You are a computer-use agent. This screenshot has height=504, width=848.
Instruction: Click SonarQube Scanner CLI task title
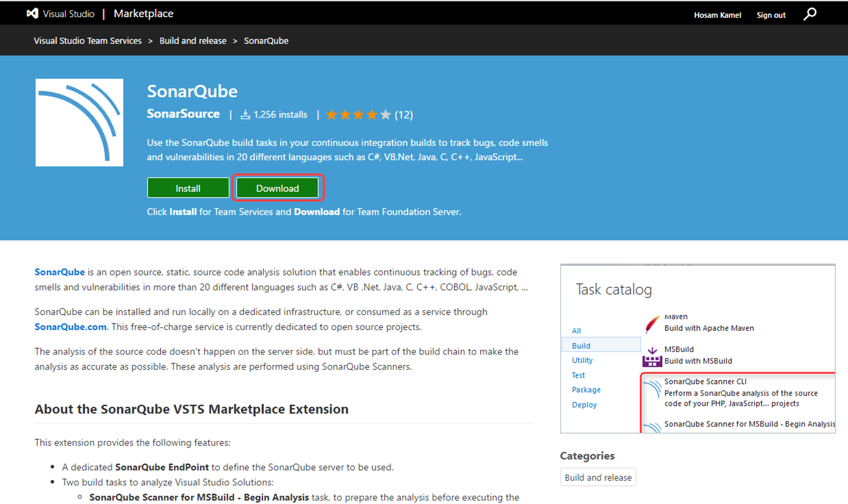coord(705,381)
